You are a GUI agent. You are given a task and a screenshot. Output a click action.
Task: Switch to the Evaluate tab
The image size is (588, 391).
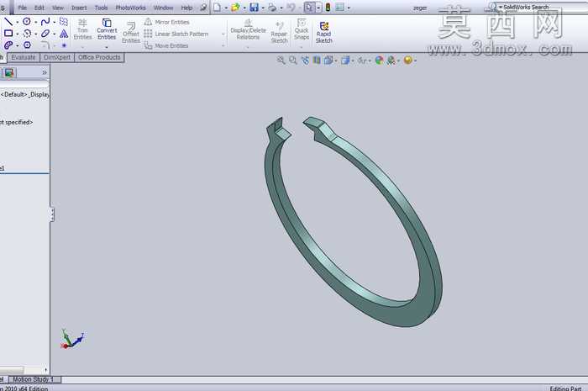[24, 57]
